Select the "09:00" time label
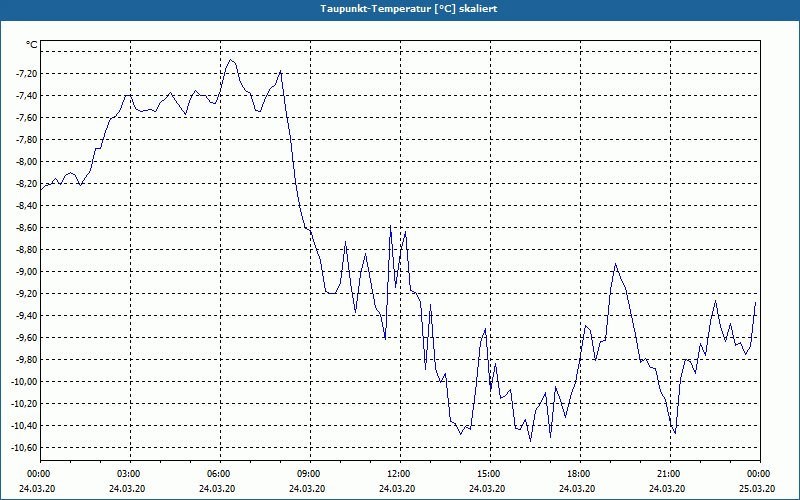 309,474
